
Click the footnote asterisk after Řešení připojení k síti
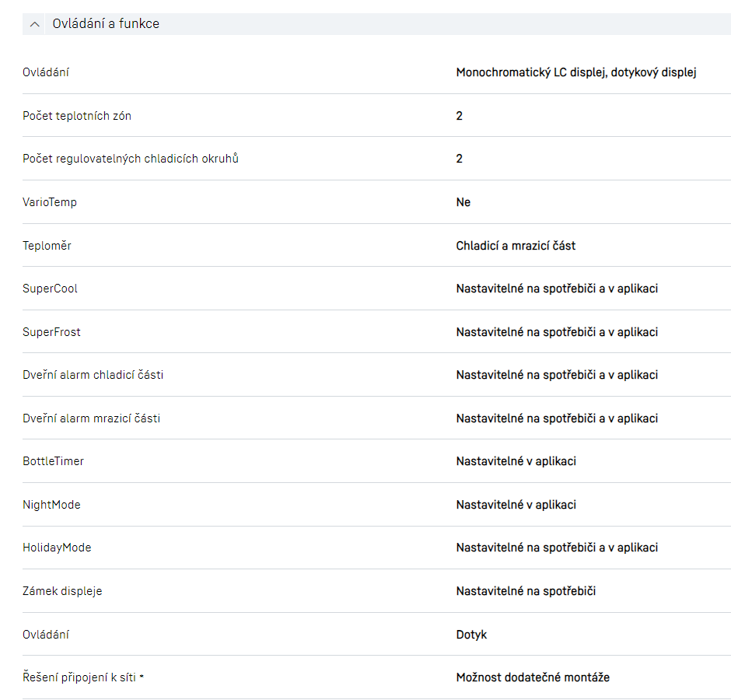142,677
